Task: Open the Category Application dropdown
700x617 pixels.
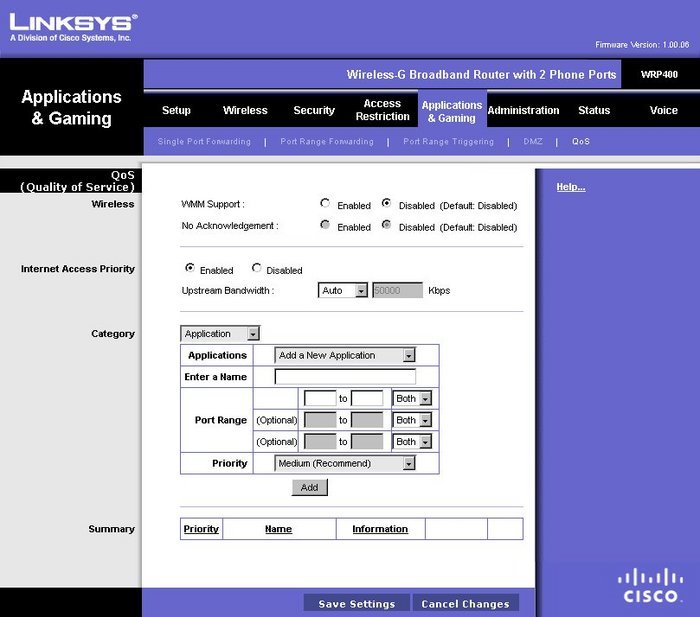Action: pyautogui.click(x=220, y=334)
